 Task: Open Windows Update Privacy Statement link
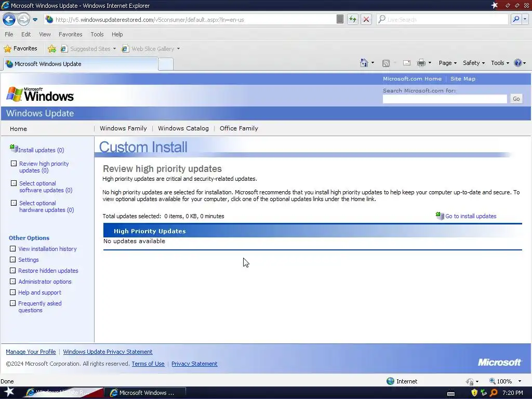point(108,352)
